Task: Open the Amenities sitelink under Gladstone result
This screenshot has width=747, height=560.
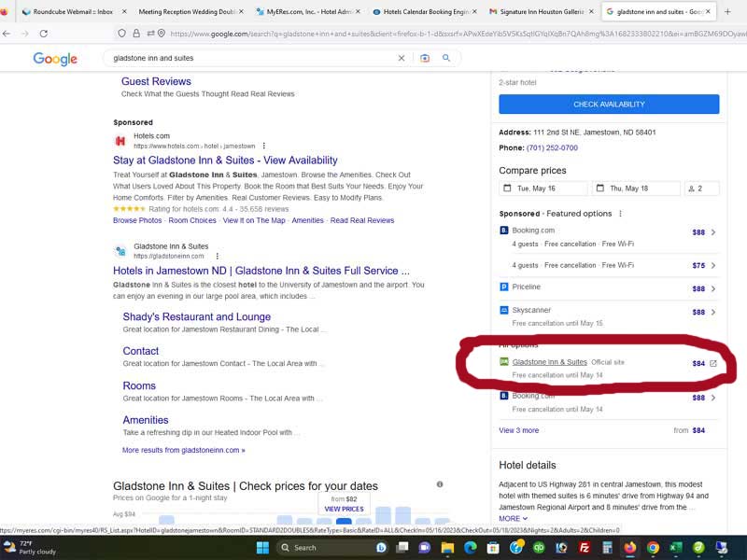Action: tap(146, 420)
